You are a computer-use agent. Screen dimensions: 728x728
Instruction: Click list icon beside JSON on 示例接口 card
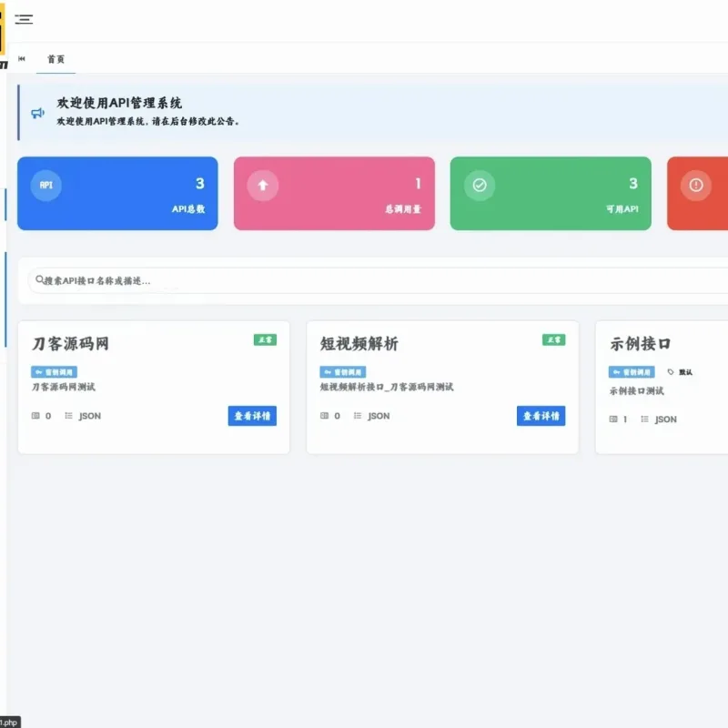[644, 419]
